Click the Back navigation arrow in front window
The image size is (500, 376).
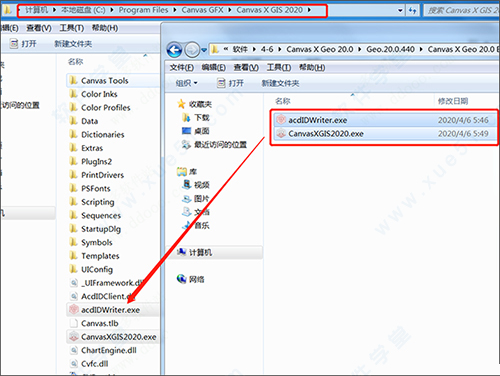[x=174, y=50]
